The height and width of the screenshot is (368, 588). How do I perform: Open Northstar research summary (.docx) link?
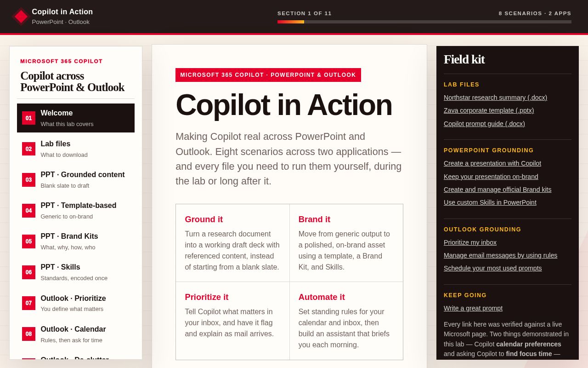click(x=495, y=98)
